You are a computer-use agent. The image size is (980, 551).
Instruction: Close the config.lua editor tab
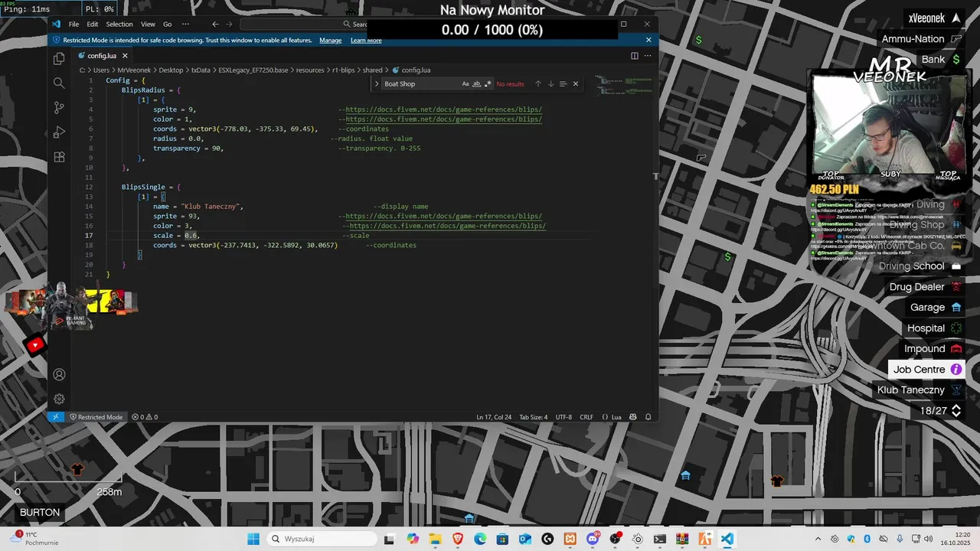(125, 56)
